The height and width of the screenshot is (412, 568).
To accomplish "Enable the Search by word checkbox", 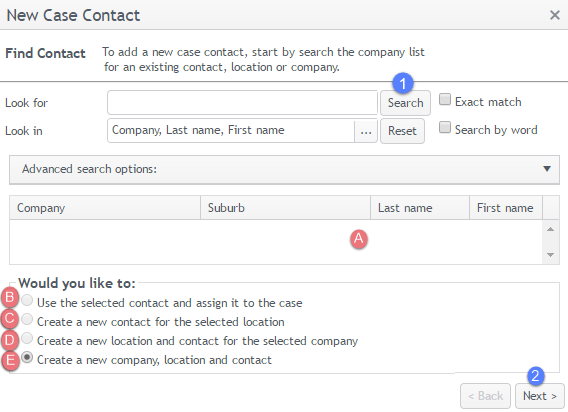I will tap(445, 127).
